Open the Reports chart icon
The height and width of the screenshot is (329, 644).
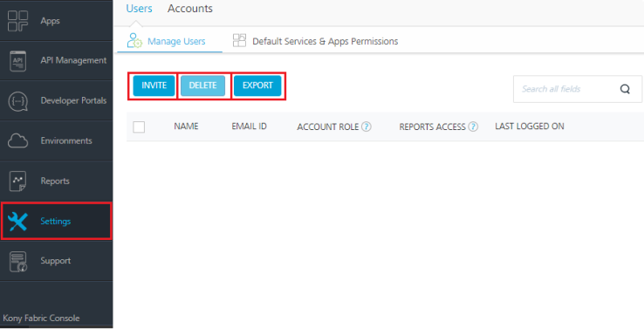coord(17,181)
